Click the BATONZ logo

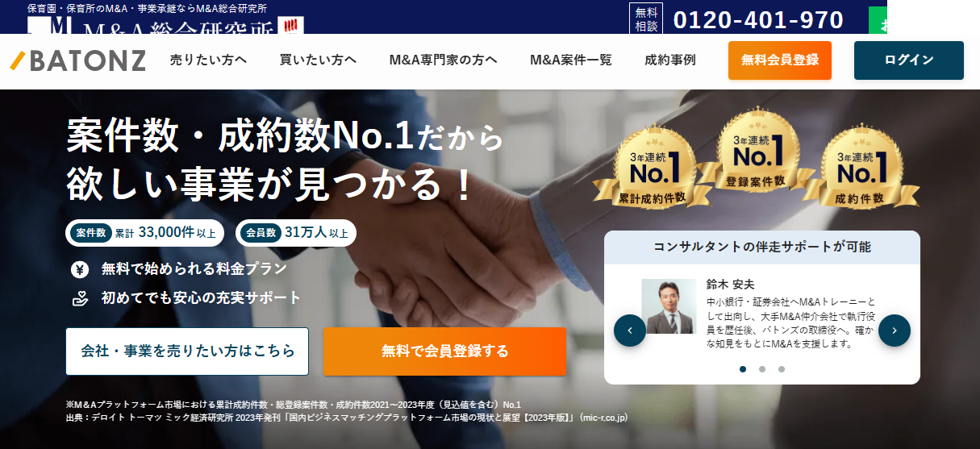click(x=78, y=60)
